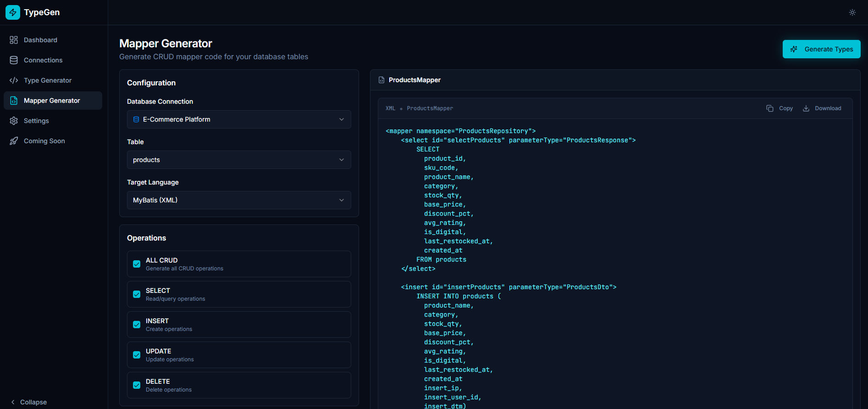Copy the generated ProductsMapper code
This screenshot has width=868, height=409.
click(x=780, y=108)
